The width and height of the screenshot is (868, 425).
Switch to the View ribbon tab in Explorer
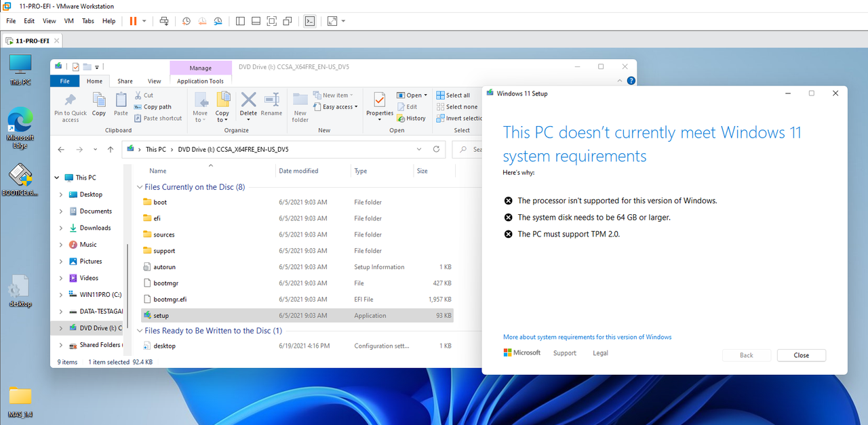point(154,81)
